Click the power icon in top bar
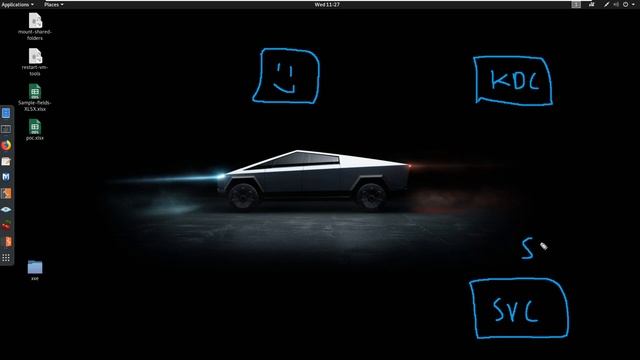This screenshot has width=640, height=360. coord(625,4)
